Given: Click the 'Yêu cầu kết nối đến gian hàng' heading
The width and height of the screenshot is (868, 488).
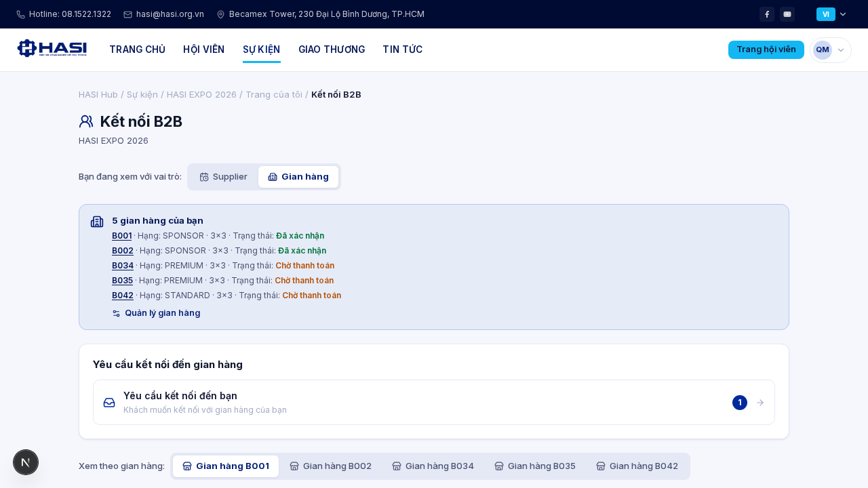Looking at the screenshot, I should tap(167, 365).
